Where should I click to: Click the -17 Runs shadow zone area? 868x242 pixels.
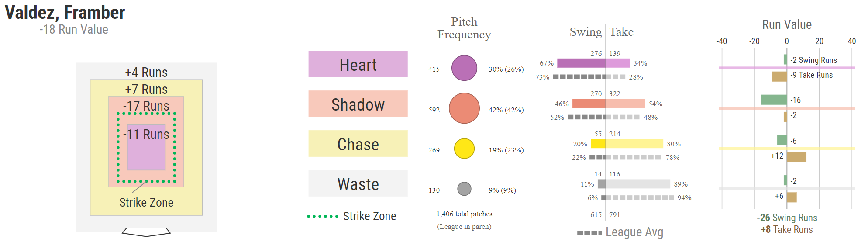point(146,105)
